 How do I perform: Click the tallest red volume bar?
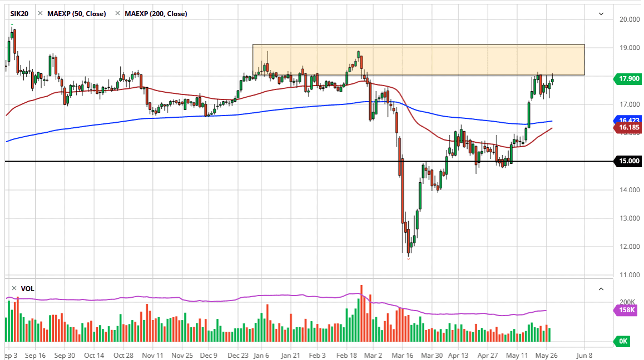(361, 311)
